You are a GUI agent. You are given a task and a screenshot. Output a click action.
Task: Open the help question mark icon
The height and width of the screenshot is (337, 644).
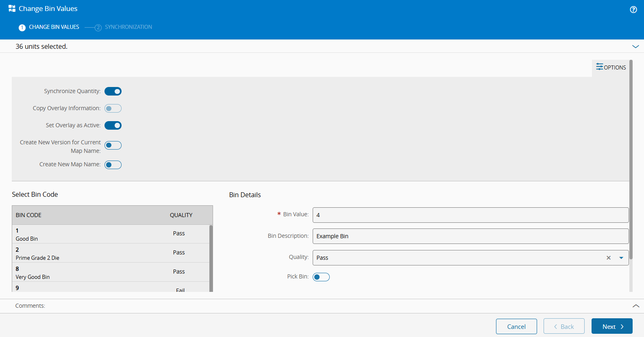click(633, 10)
